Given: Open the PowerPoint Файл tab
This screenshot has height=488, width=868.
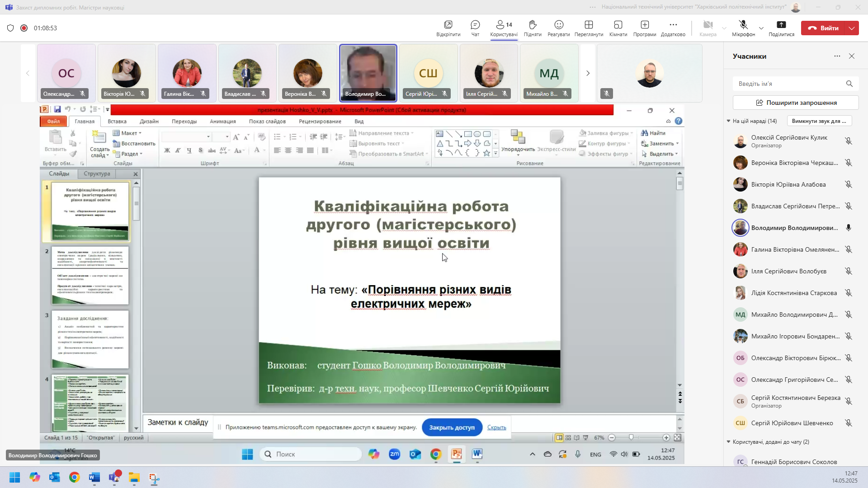Looking at the screenshot, I should [x=53, y=121].
